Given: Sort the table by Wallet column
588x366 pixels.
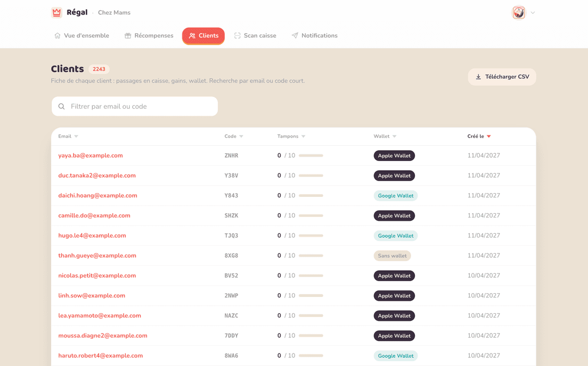Looking at the screenshot, I should [x=385, y=137].
